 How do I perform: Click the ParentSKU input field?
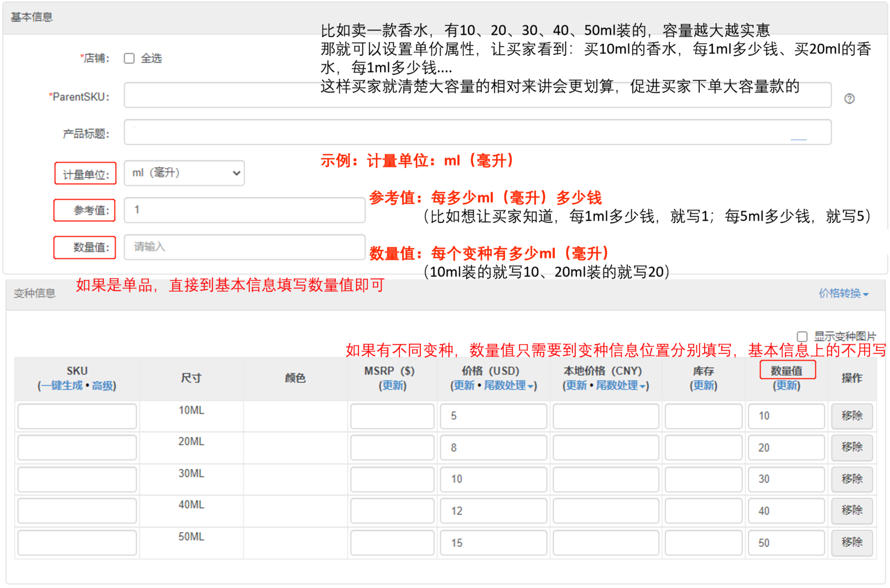(x=478, y=95)
